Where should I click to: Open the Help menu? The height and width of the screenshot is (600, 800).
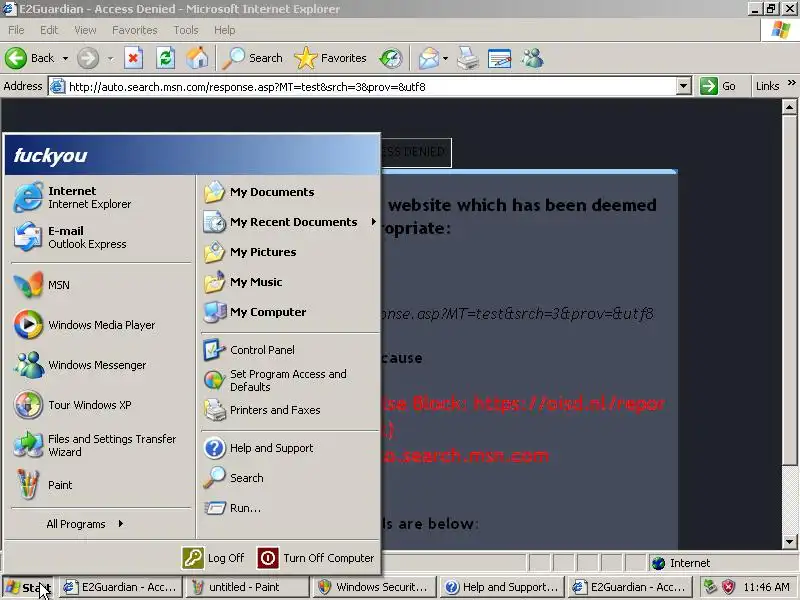coord(224,30)
